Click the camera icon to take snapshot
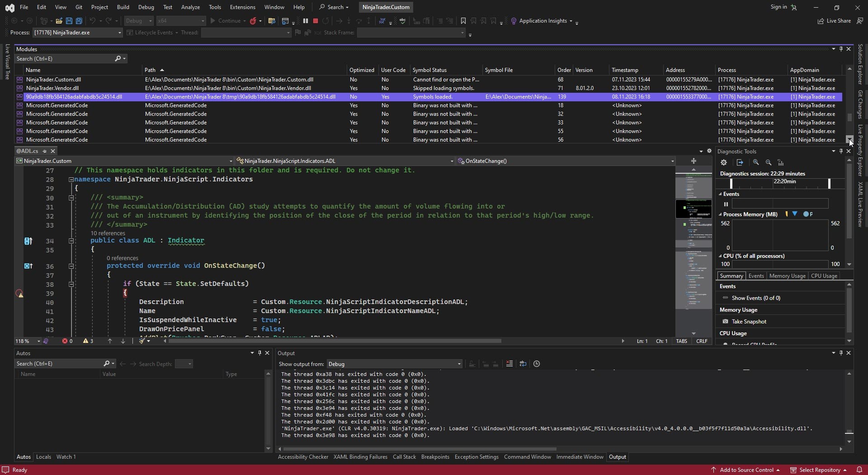Viewport: 868px width, 475px height. click(x=726, y=322)
